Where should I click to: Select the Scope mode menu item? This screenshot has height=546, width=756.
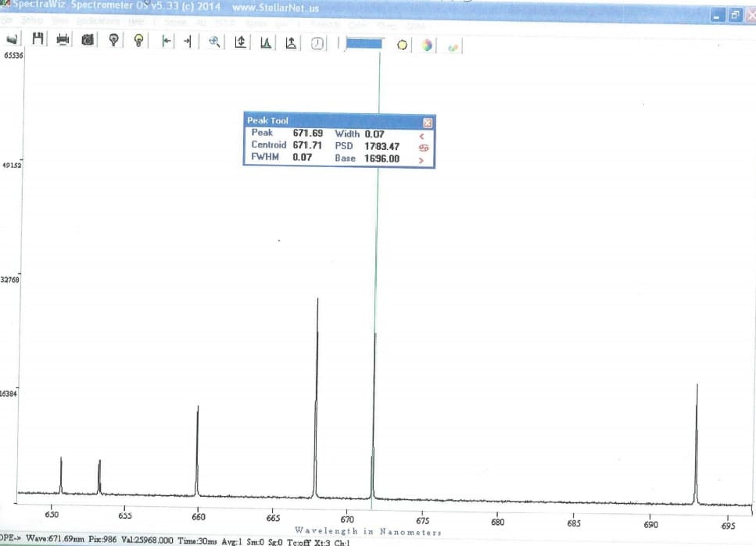point(175,22)
